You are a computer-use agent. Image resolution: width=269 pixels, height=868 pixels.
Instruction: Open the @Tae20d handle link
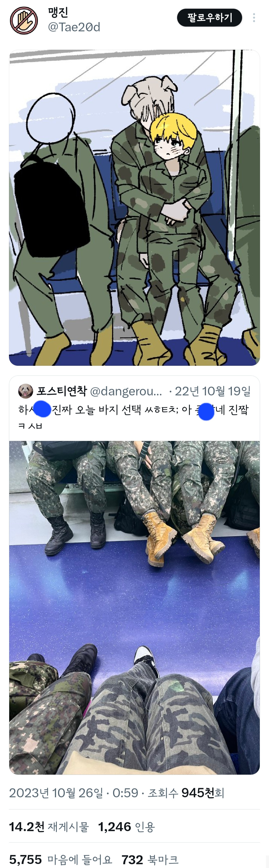(74, 27)
